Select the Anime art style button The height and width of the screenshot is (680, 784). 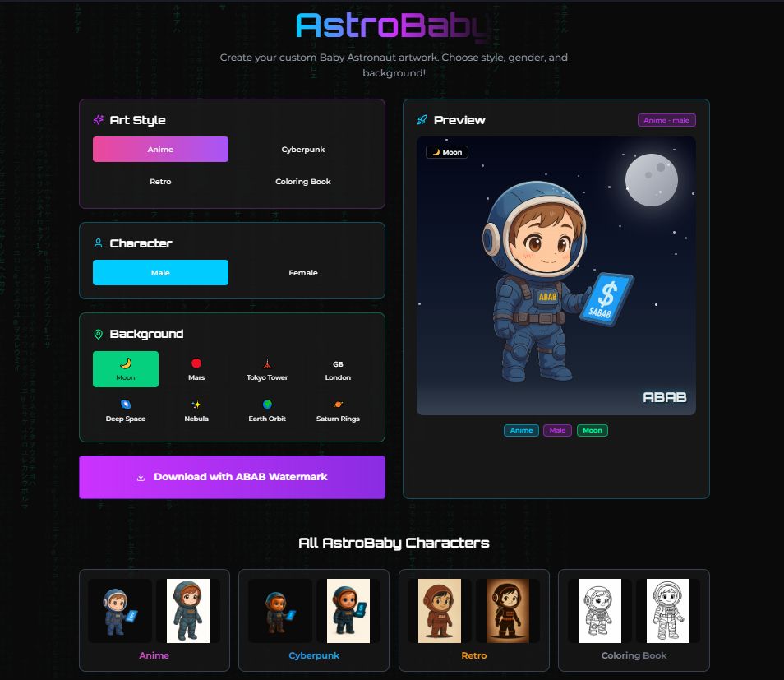pos(160,149)
